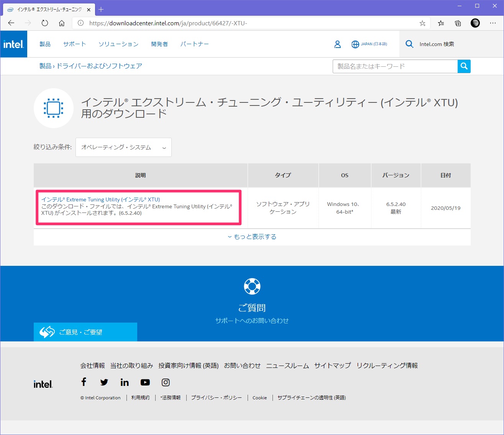Click the お問い合わせ footer link
Viewport: 504px width, 435px height.
tap(242, 366)
